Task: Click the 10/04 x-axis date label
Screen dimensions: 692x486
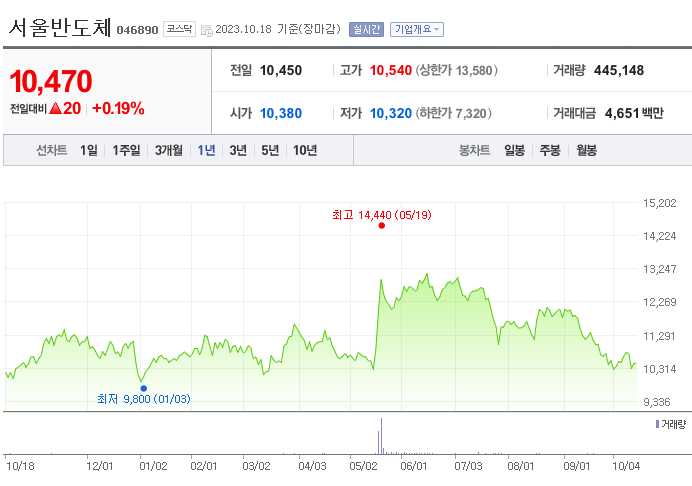Action: tap(626, 466)
